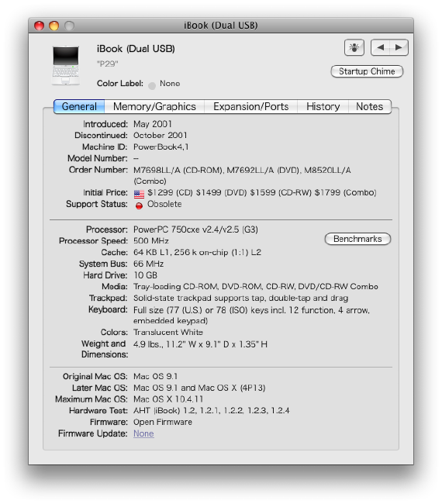Screen dimensions: 442x504
Task: Click the processor PowerPC 750cxe value
Action: coord(195,230)
